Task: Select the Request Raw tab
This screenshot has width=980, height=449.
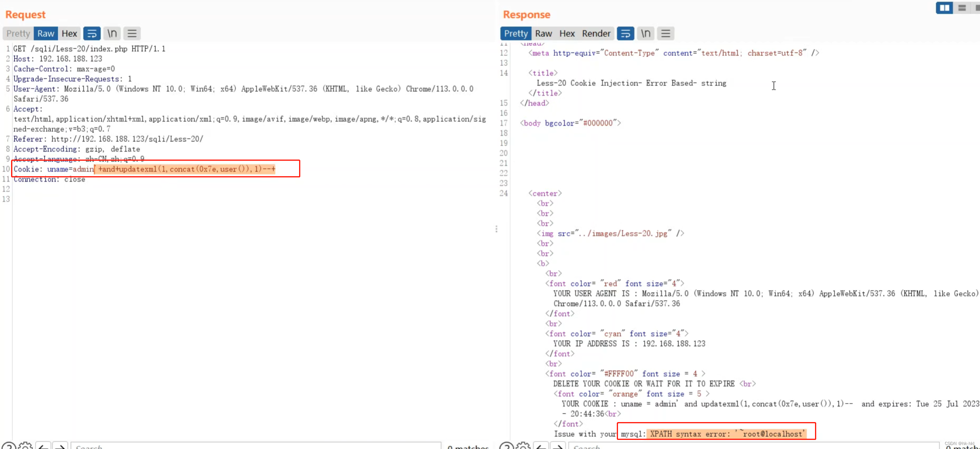Action: pos(46,34)
